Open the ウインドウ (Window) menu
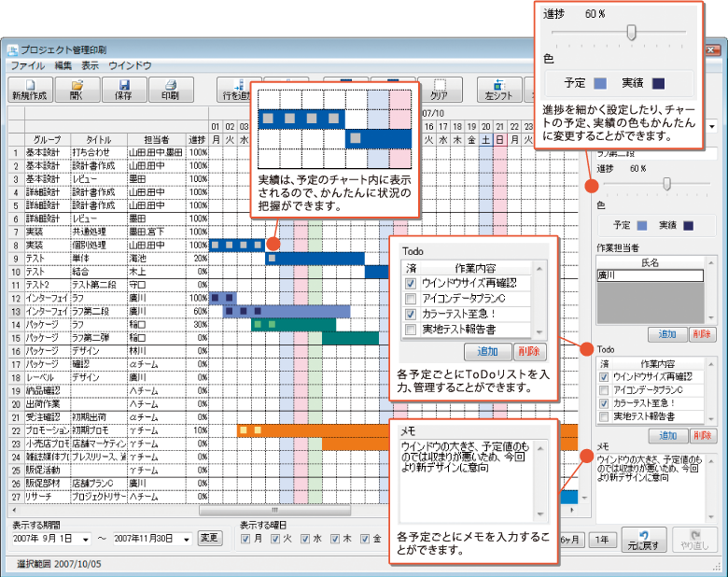 (130, 65)
